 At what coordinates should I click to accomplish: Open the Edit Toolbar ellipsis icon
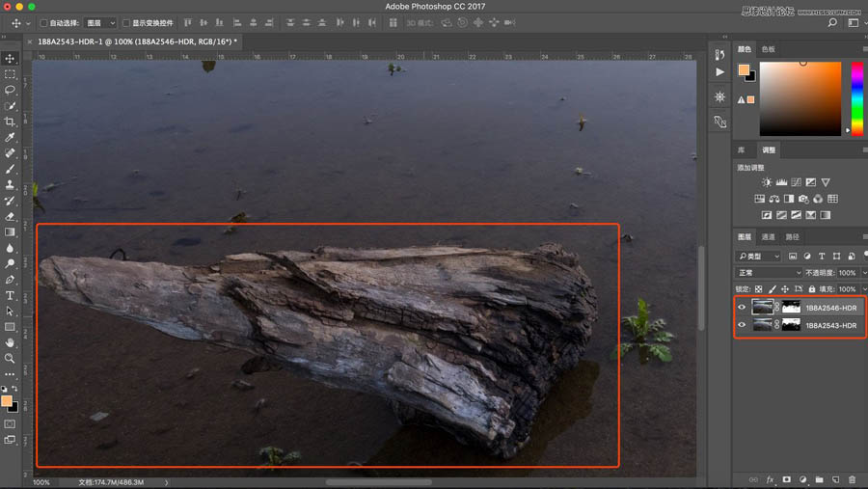[10, 374]
